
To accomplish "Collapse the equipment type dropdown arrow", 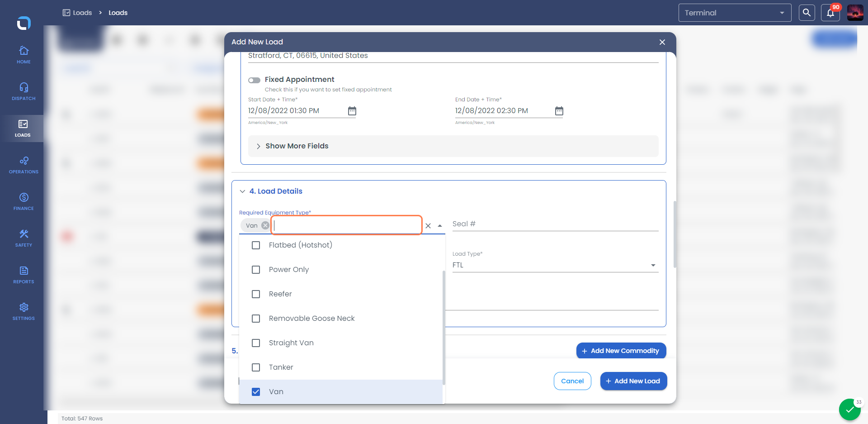I will click(440, 225).
